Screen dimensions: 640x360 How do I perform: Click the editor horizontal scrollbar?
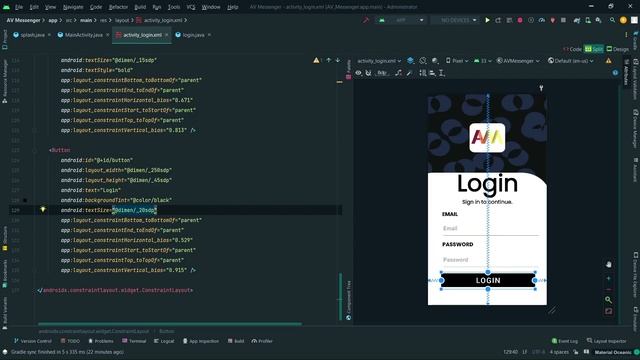click(170, 324)
